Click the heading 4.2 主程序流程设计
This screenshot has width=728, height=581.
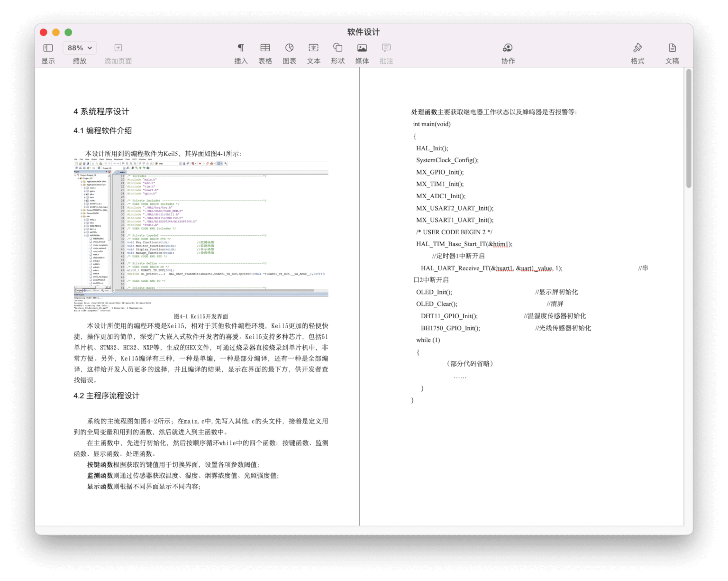[107, 396]
